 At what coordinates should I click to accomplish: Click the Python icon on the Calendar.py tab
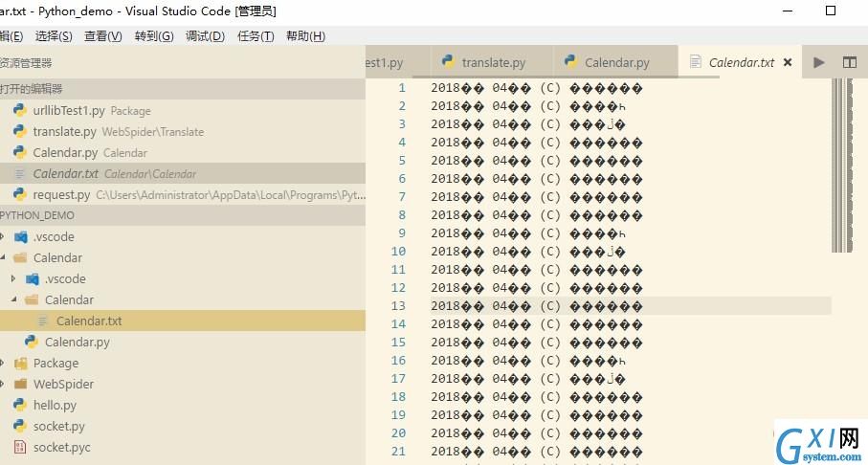(571, 61)
